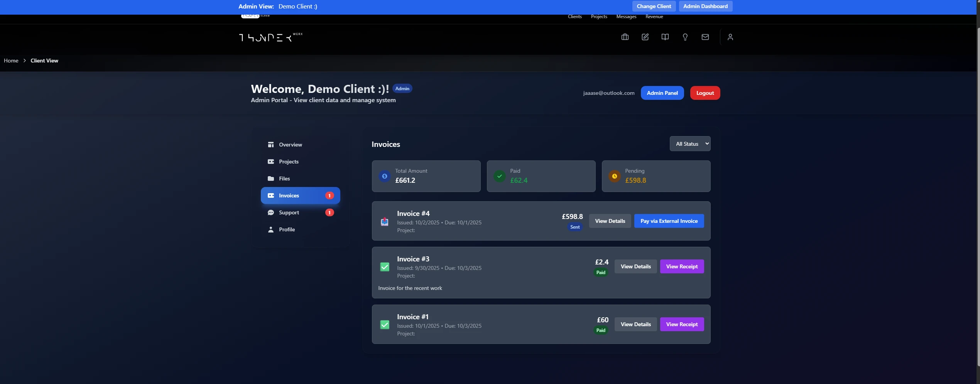Click the green paid checkmark on Invoice #3
The height and width of the screenshot is (384, 980).
pos(384,267)
